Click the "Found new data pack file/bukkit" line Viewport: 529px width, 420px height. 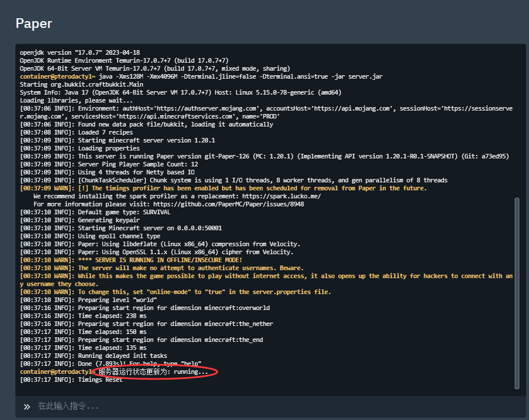coord(147,124)
